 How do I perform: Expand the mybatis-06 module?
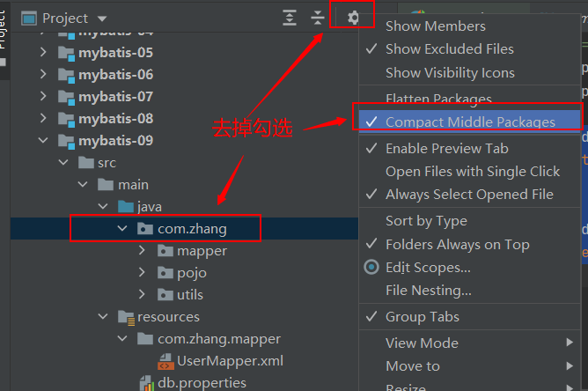point(43,74)
